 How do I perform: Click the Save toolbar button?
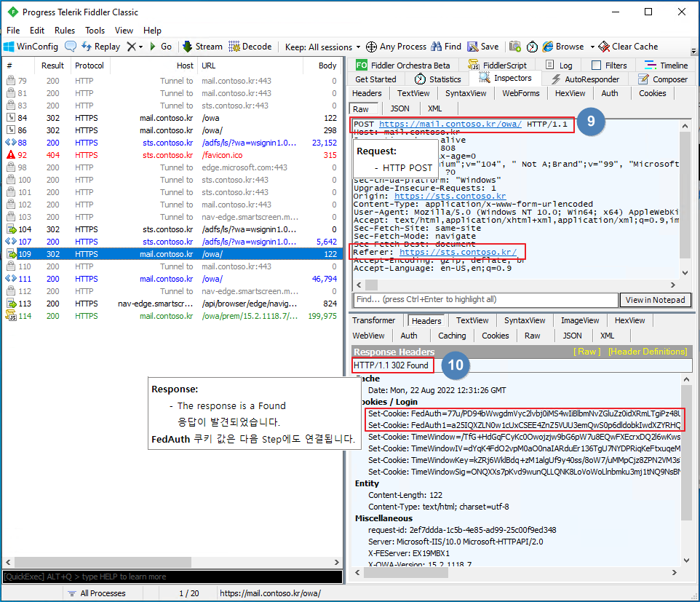483,47
